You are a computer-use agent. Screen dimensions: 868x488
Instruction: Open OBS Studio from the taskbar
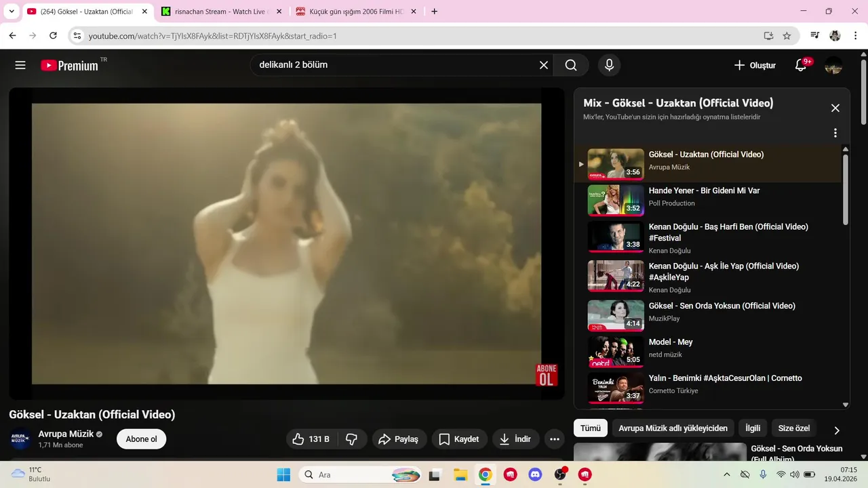pos(560,474)
